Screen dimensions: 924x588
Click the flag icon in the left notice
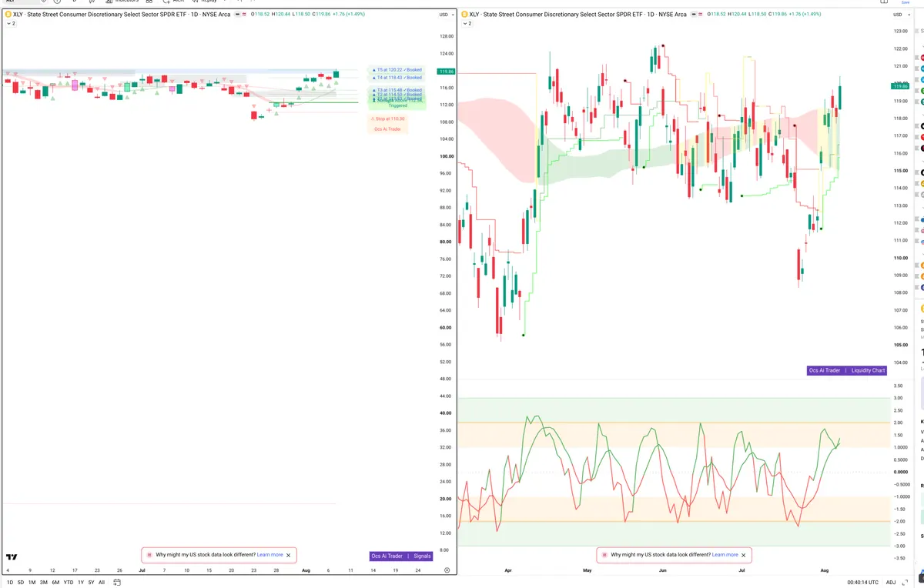point(149,555)
